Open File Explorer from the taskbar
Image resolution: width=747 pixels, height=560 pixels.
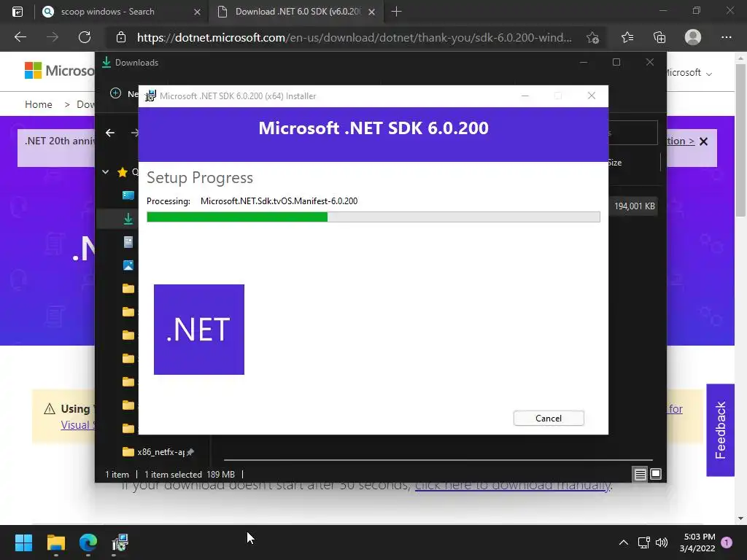(55, 542)
